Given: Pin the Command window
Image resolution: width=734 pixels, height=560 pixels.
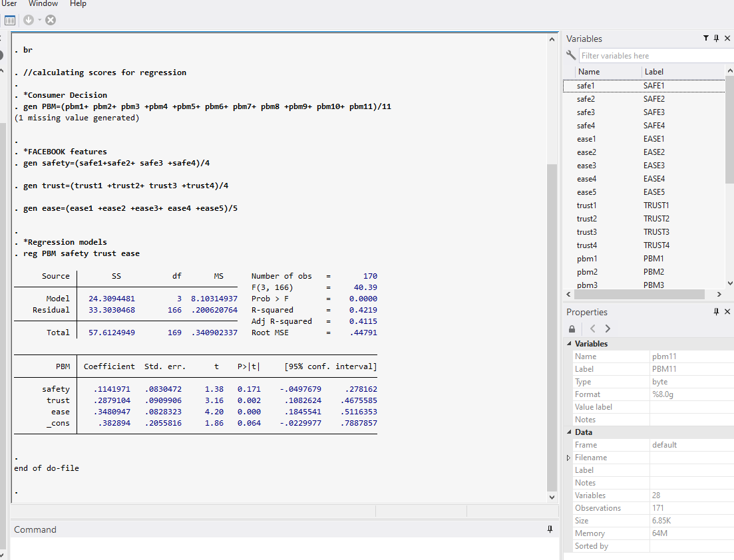Looking at the screenshot, I should [550, 529].
